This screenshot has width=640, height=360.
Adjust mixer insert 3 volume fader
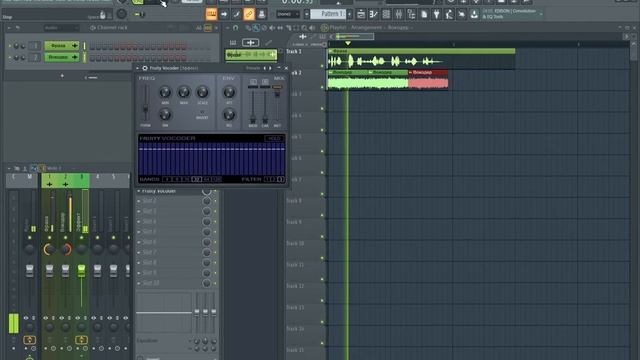point(82,271)
